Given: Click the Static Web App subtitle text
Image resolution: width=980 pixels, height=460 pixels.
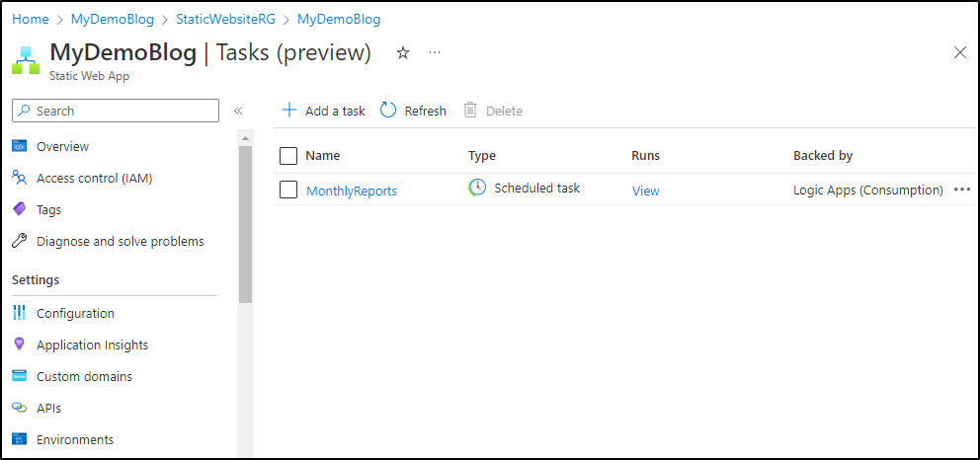Looking at the screenshot, I should (89, 77).
